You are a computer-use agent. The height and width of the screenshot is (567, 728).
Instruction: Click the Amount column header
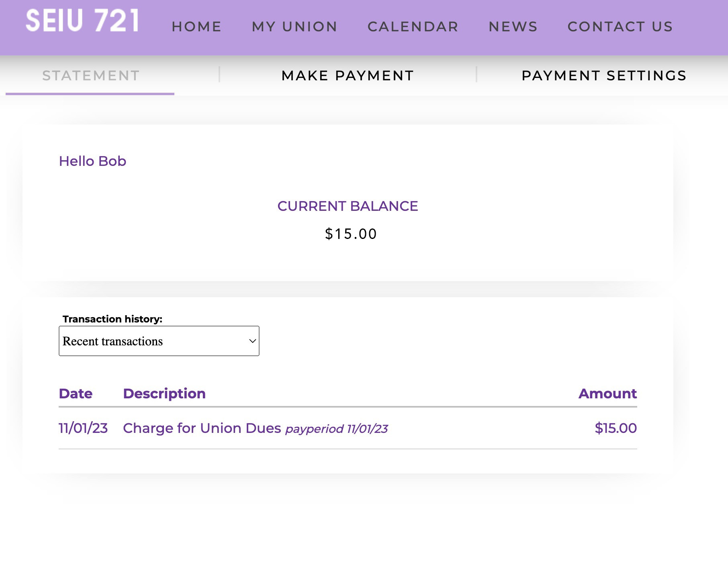607,394
